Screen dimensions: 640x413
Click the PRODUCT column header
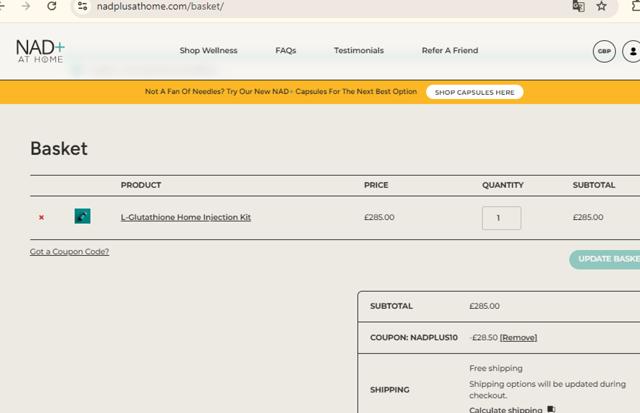tap(141, 185)
